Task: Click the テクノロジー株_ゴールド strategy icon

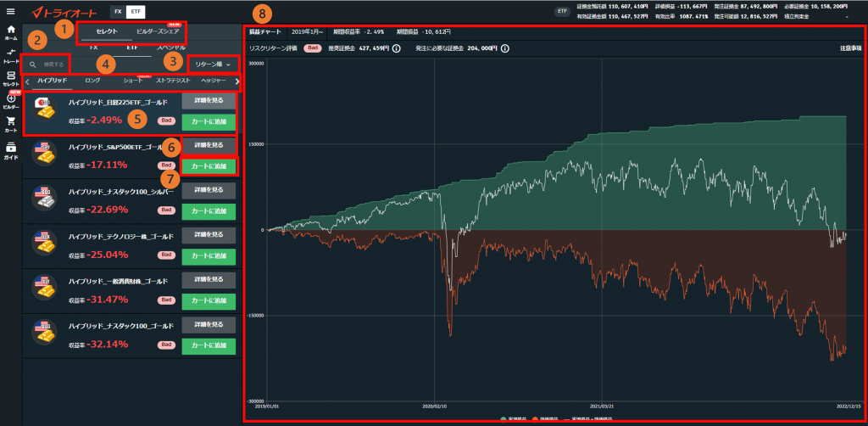Action: 44,244
